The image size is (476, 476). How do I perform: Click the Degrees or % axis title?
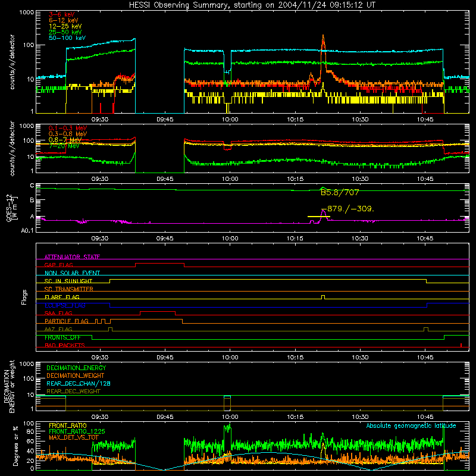click(x=15, y=446)
